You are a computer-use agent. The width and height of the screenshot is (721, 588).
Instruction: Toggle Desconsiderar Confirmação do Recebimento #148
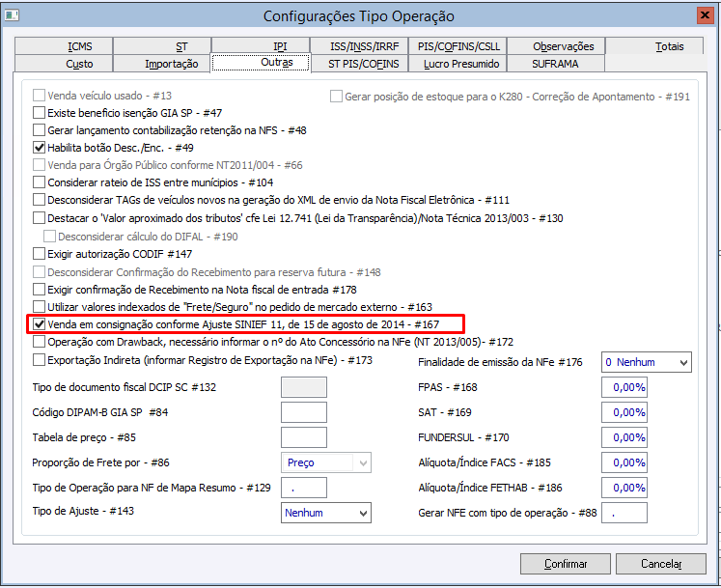click(39, 272)
